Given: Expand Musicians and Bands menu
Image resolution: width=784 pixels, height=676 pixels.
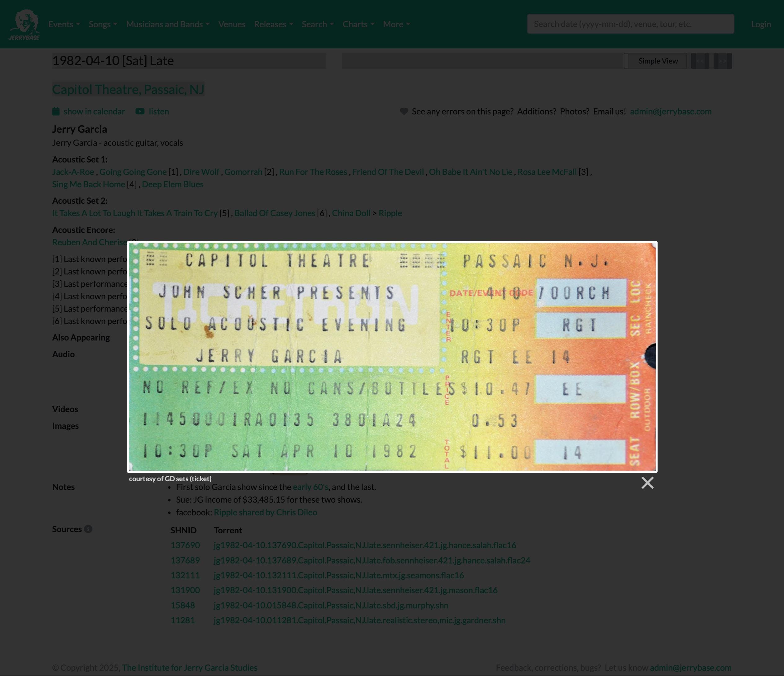Looking at the screenshot, I should tap(168, 24).
